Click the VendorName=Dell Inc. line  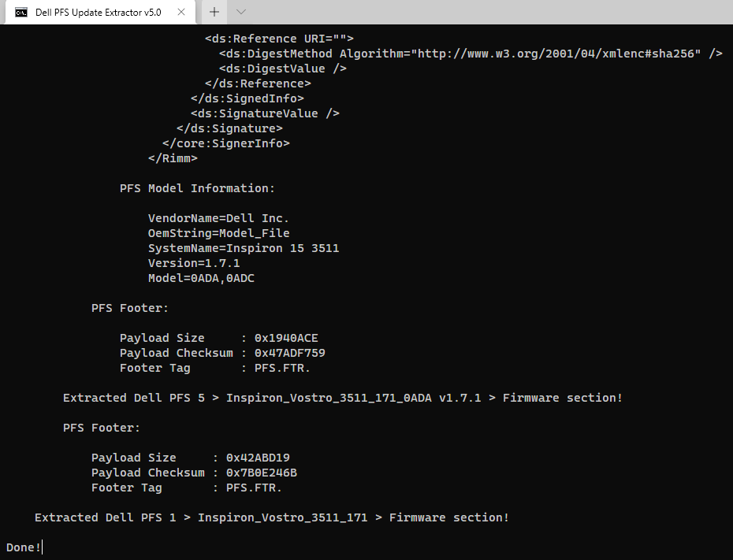click(218, 218)
